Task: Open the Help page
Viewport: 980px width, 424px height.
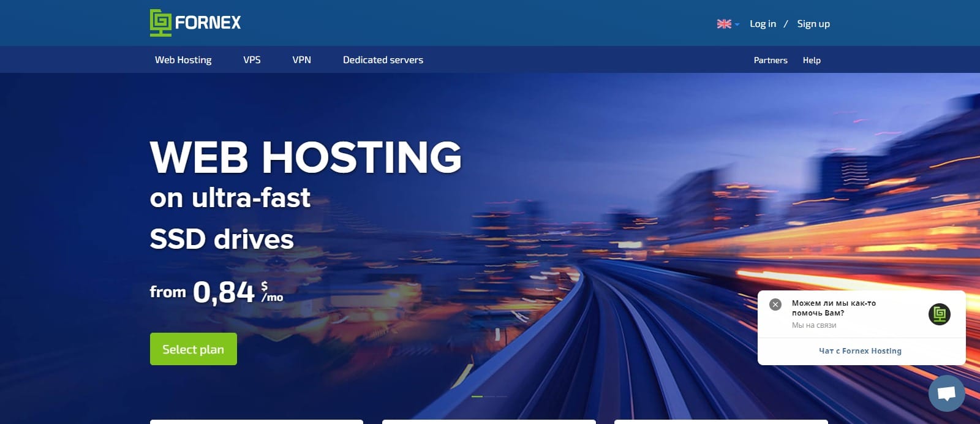Action: pos(812,60)
